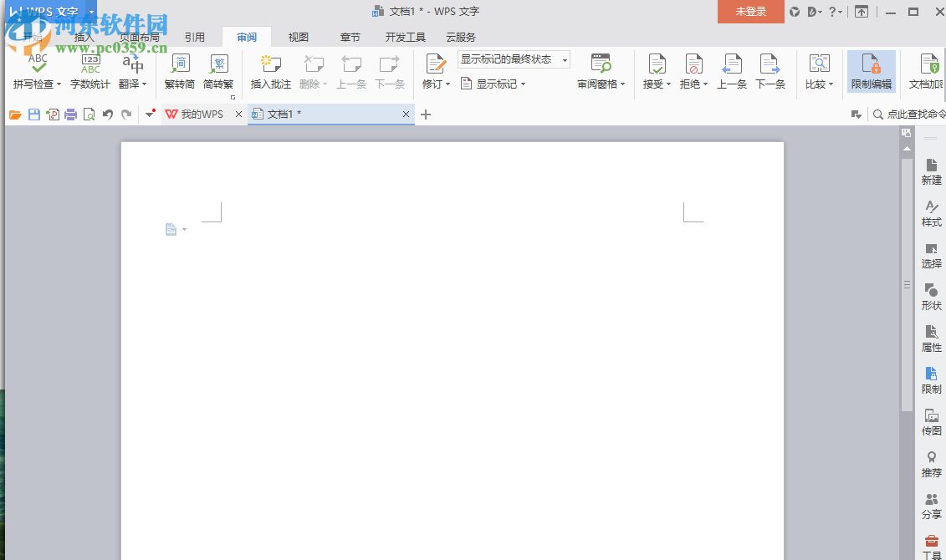Insert a comment (插入批注)
946x560 pixels.
(271, 71)
